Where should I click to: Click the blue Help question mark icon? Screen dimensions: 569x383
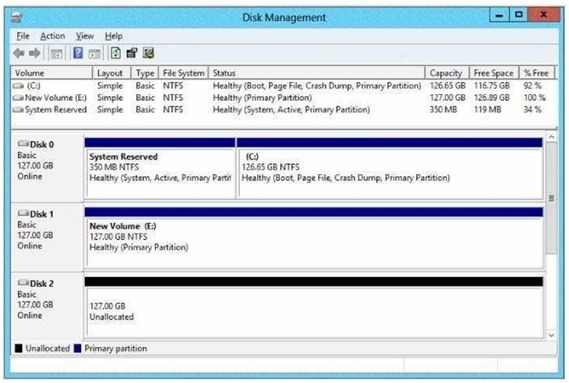(78, 53)
